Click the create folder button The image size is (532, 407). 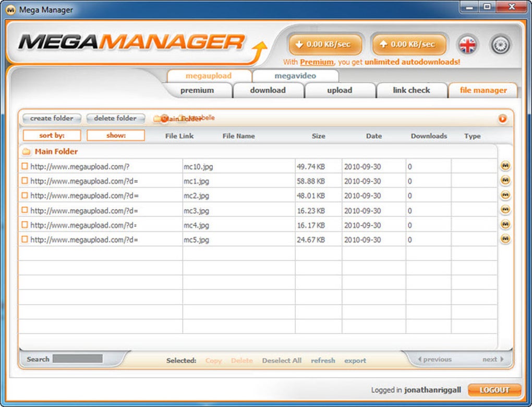[51, 118]
